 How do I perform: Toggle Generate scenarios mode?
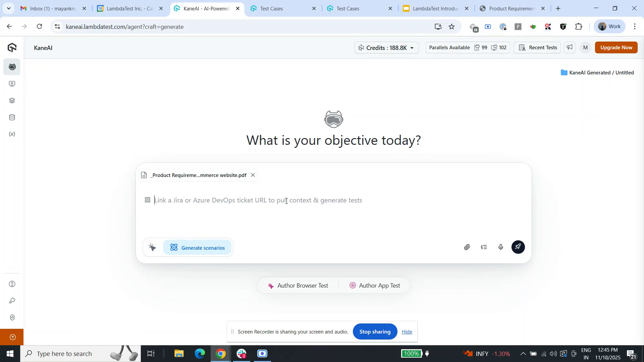[197, 248]
